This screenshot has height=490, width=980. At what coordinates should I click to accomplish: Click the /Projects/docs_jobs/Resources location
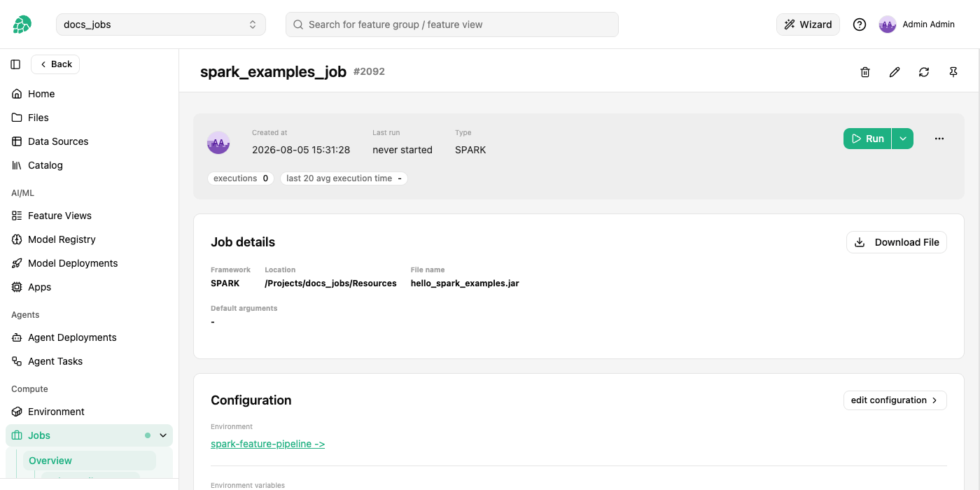click(x=330, y=283)
